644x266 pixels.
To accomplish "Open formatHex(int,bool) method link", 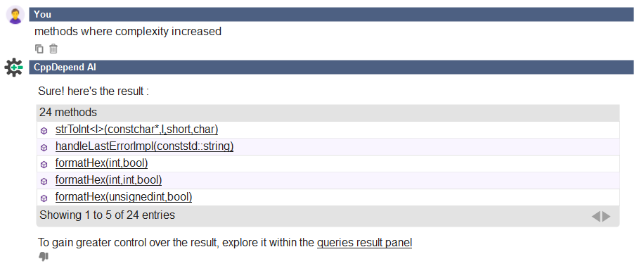I will (x=101, y=163).
